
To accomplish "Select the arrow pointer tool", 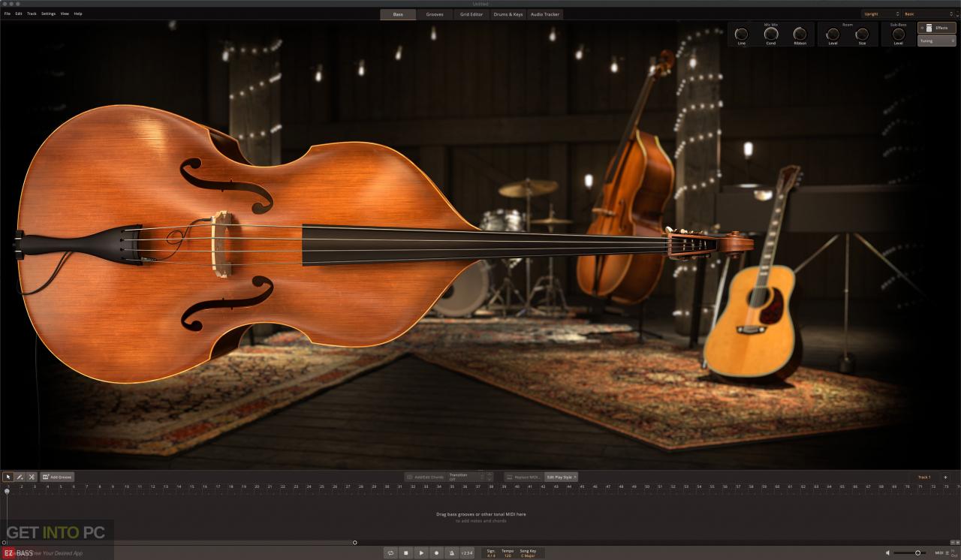I will [x=8, y=477].
